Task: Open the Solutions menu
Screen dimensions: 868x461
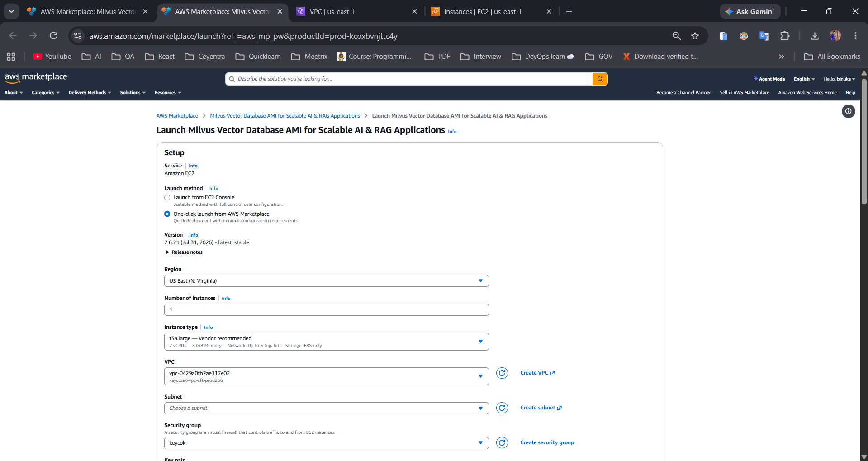Action: coord(133,93)
